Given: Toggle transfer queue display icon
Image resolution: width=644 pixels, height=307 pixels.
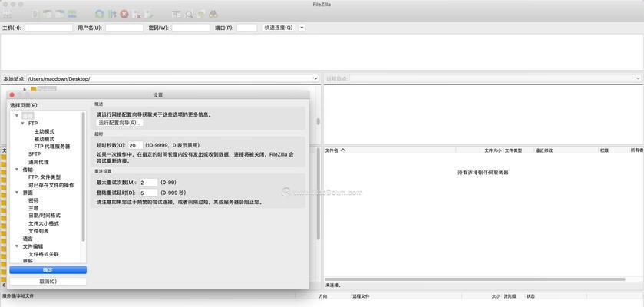Looking at the screenshot, I should coord(72,14).
